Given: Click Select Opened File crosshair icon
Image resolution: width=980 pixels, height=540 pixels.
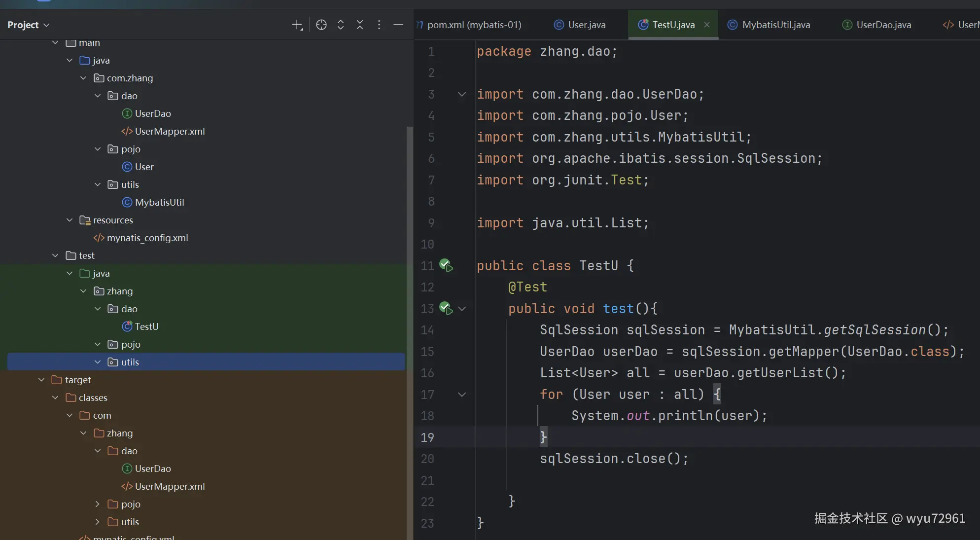Looking at the screenshot, I should [x=321, y=25].
